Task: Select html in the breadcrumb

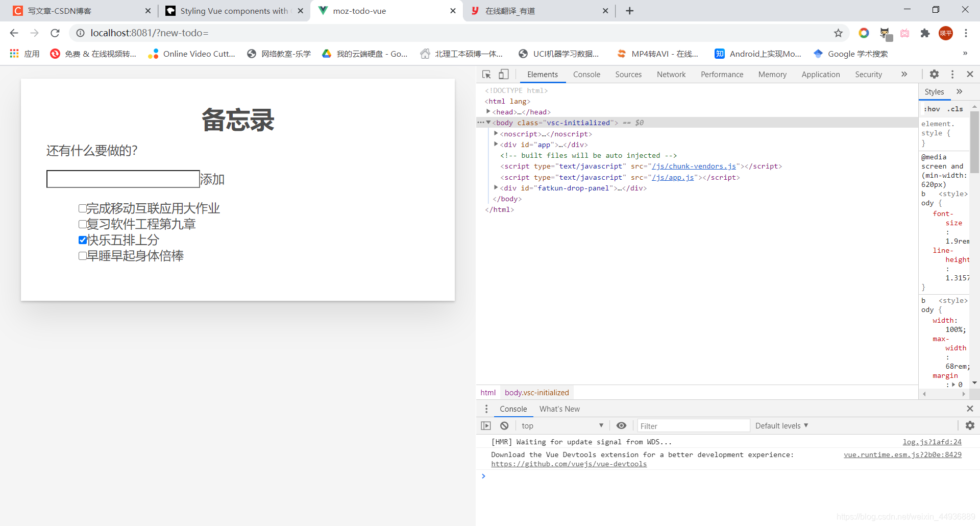Action: click(488, 393)
